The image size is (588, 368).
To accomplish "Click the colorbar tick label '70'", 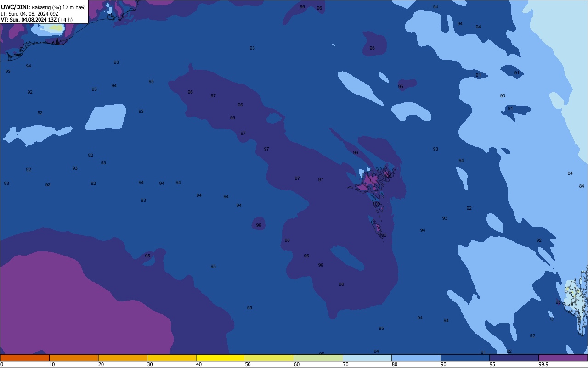I will point(345,364).
